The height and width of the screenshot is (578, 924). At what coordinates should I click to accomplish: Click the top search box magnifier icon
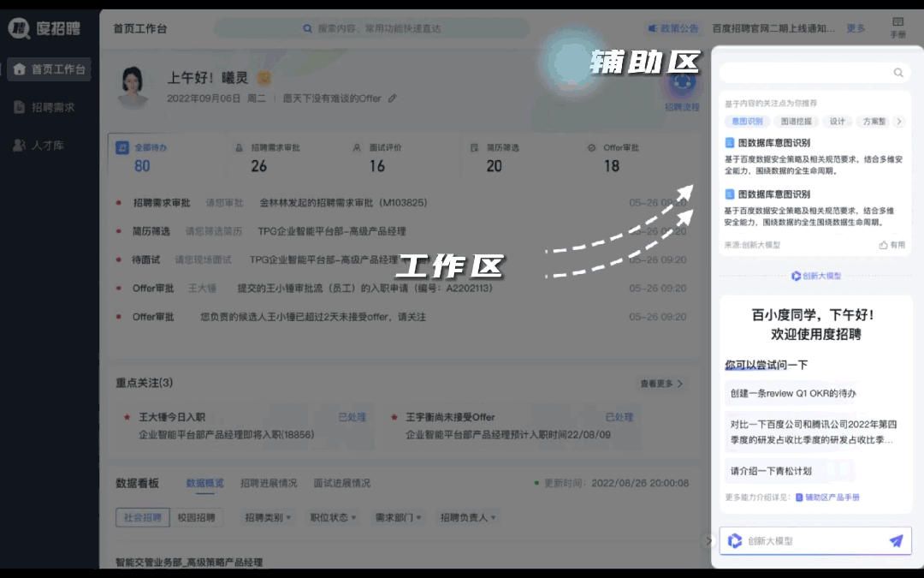pos(307,28)
